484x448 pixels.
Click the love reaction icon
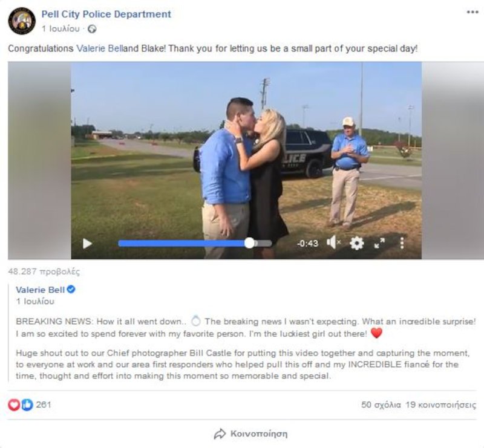(x=14, y=404)
